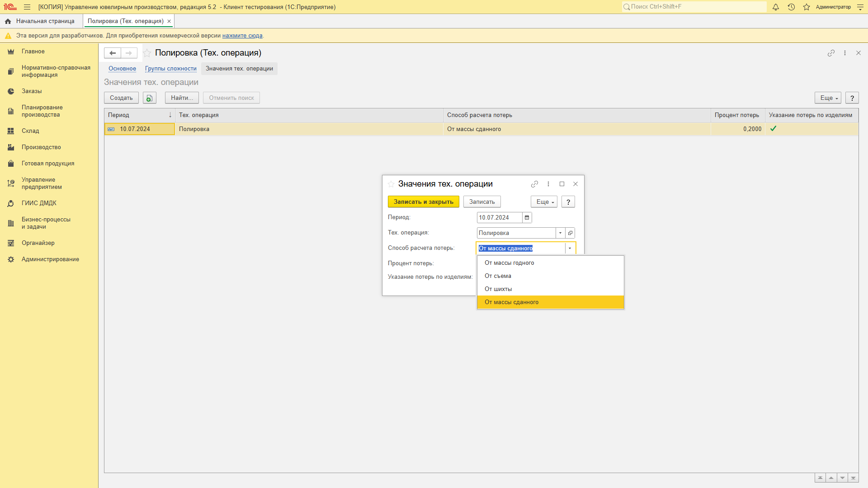Create new record by copying icon
Image resolution: width=868 pixels, height=488 pixels.
pos(150,98)
